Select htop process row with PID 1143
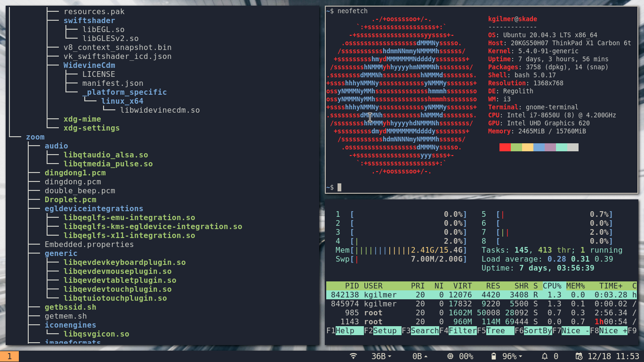Screen dimensions: 644x362 coord(481,322)
